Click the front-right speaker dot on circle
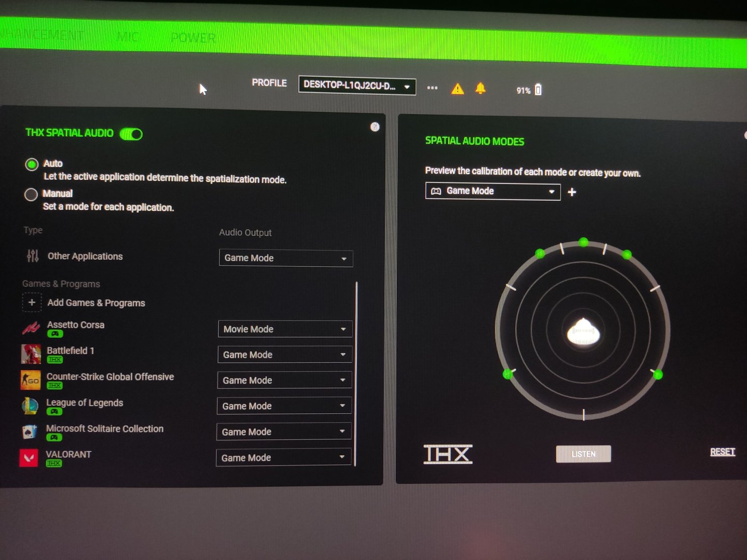Screen dimensions: 747x560 [627, 255]
